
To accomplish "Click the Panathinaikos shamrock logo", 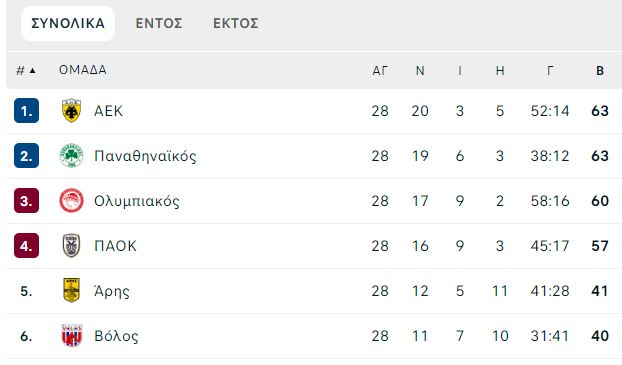I will coord(71,156).
